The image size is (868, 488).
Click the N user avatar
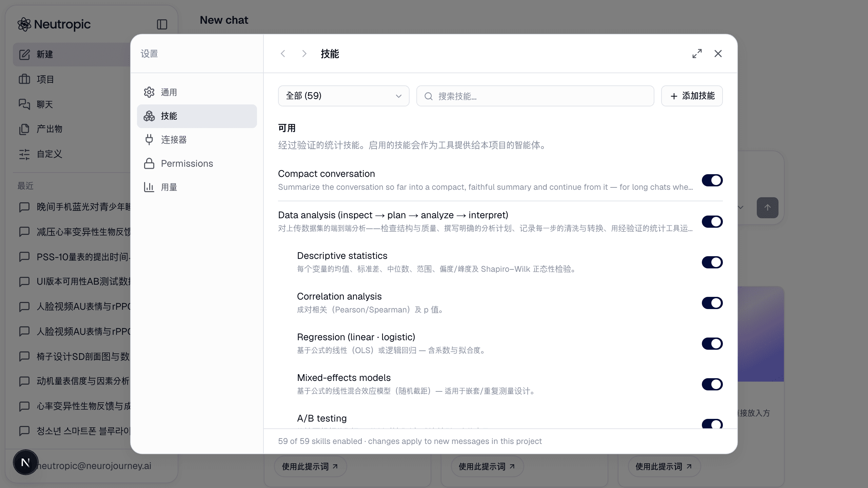(x=25, y=462)
